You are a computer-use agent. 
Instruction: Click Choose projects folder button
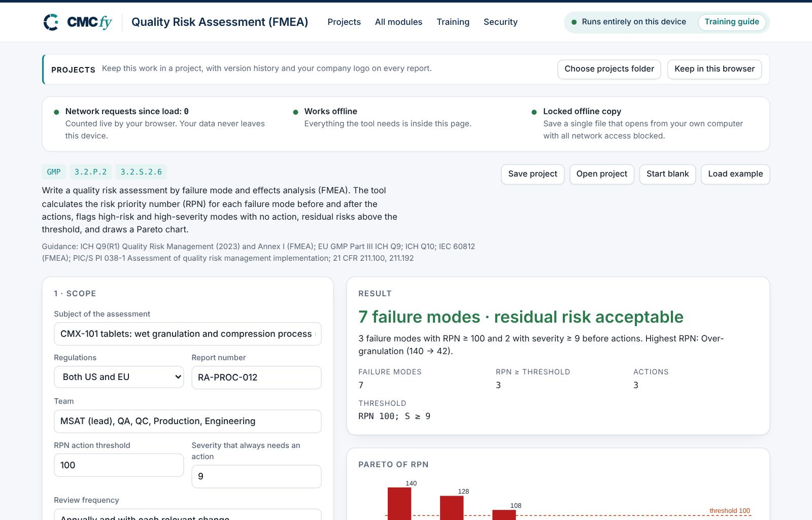(x=609, y=69)
